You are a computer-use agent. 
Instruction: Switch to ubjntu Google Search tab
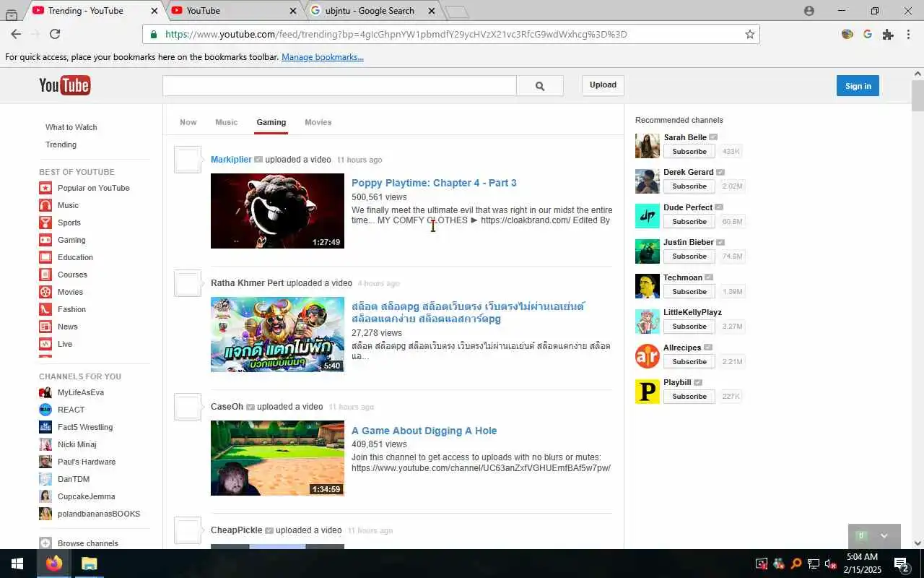(x=370, y=11)
